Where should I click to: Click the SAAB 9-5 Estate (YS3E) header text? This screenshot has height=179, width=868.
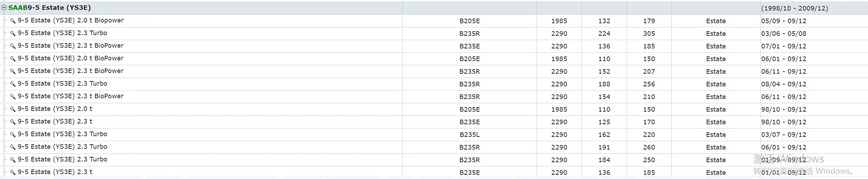[x=50, y=7]
